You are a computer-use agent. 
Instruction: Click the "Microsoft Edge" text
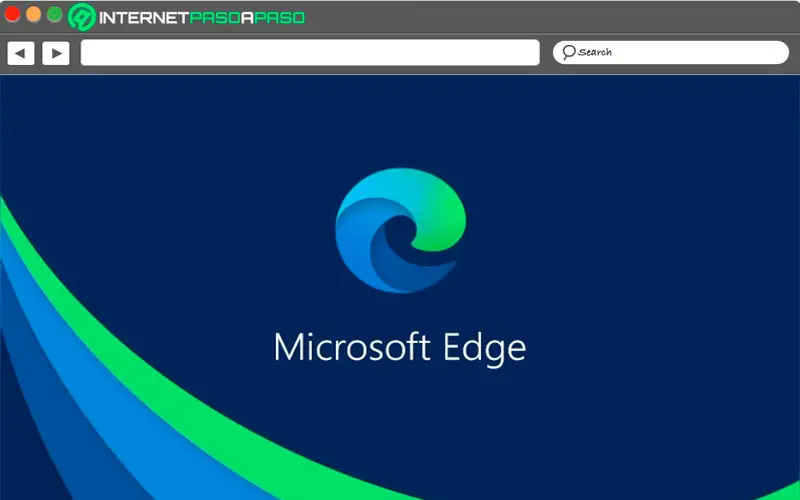coord(399,348)
